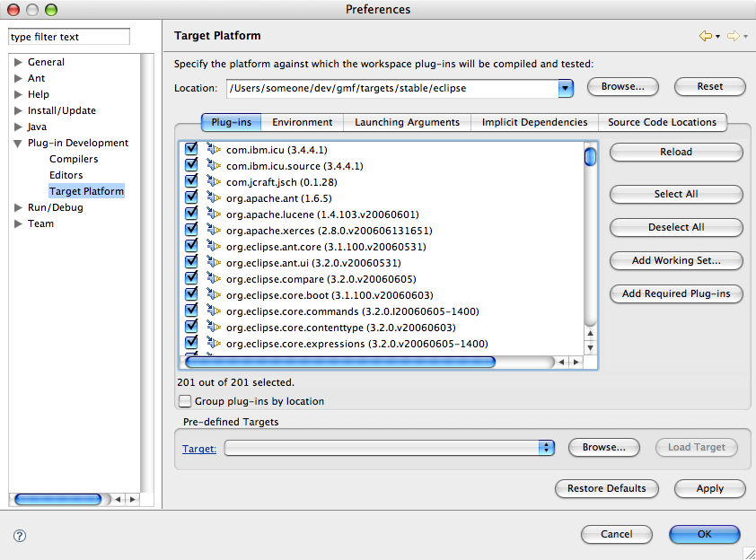Deselect org.apache.xerces plug-in checkbox
756x560 pixels.
click(x=191, y=229)
